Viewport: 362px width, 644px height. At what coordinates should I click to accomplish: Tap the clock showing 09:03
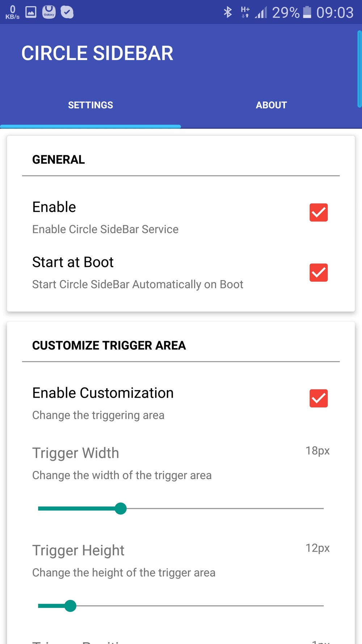click(x=335, y=13)
